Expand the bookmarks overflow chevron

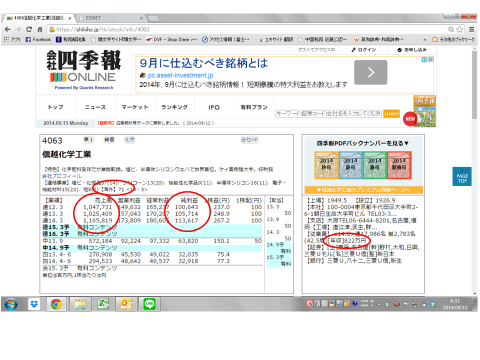(x=425, y=39)
